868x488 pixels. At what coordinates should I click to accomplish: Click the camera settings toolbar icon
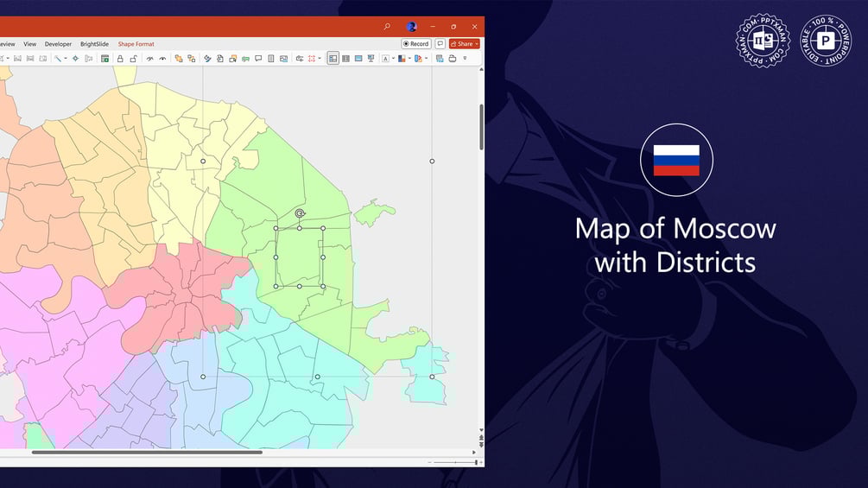300,59
